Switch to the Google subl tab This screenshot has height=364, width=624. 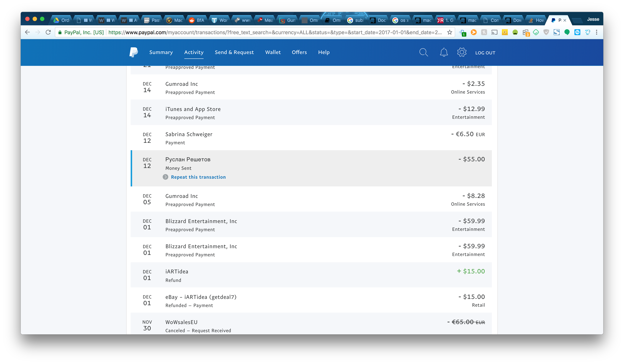tap(355, 20)
